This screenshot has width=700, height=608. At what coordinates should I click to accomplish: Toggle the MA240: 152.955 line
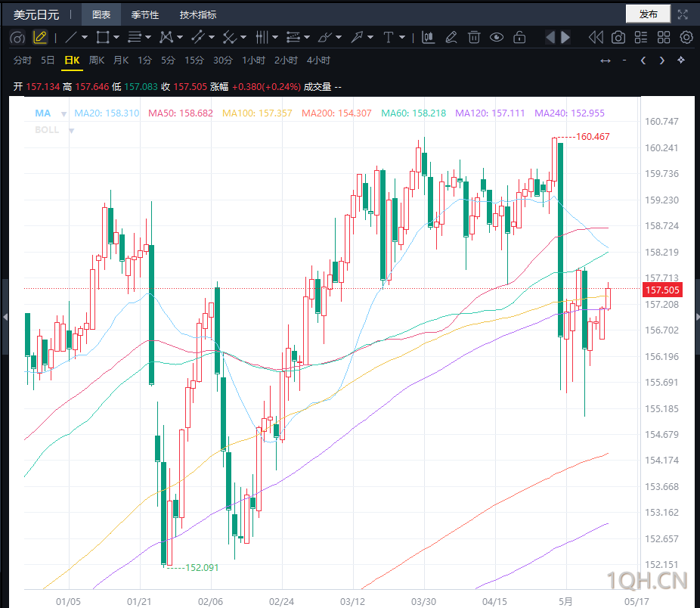click(570, 113)
